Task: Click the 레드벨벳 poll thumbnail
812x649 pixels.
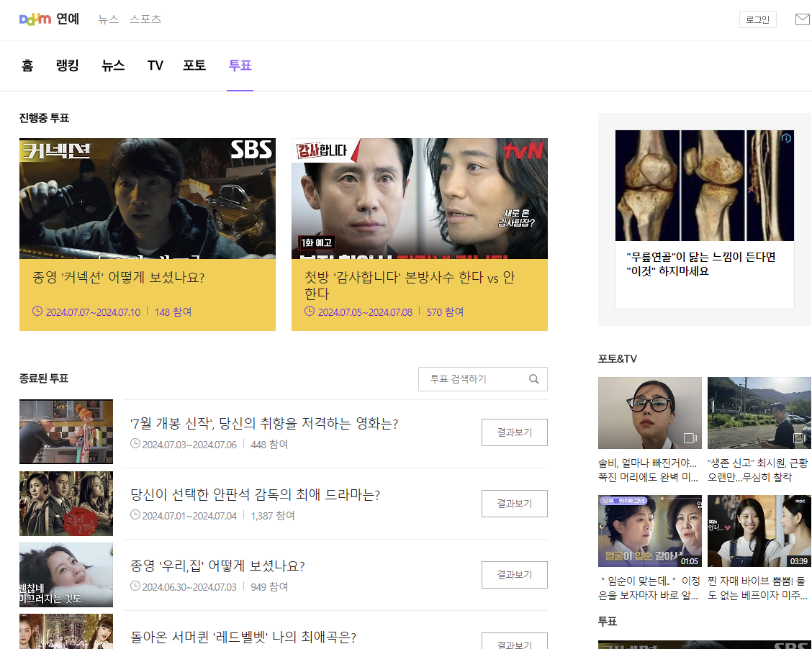Action: click(x=66, y=632)
